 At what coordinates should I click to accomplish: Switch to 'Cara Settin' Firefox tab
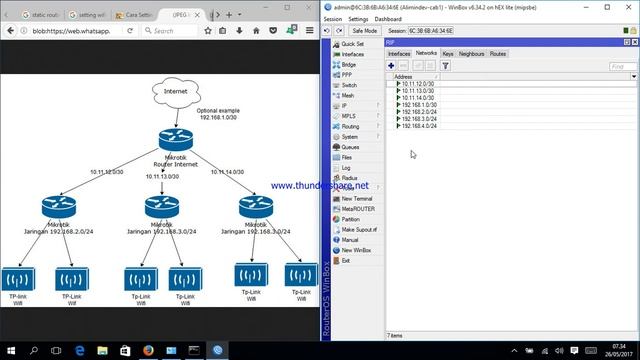click(135, 15)
